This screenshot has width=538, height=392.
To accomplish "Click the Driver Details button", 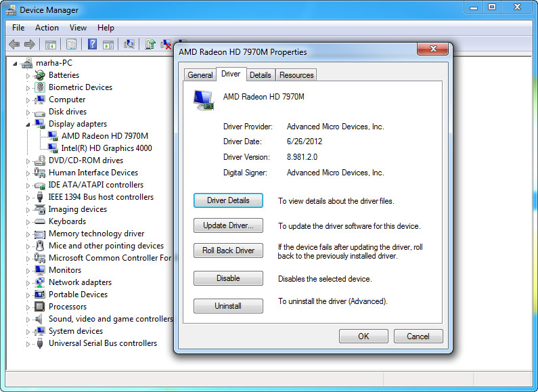I will tap(228, 200).
